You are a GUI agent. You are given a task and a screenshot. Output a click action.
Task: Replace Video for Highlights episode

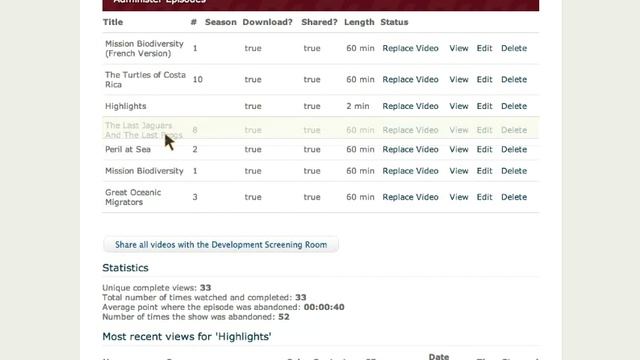[x=410, y=106]
